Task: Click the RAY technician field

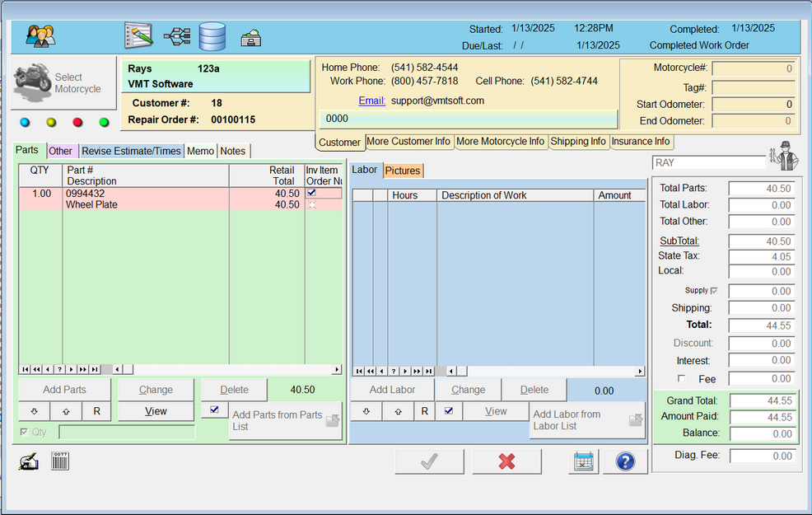Action: click(x=709, y=162)
